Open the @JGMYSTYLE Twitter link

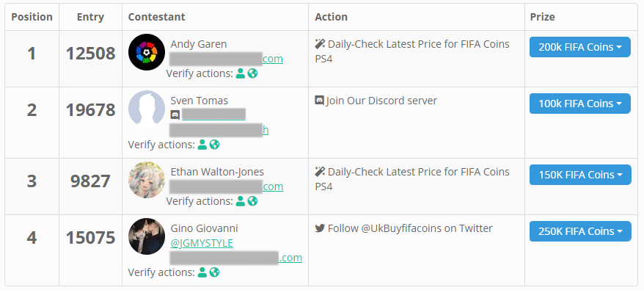pyautogui.click(x=202, y=244)
